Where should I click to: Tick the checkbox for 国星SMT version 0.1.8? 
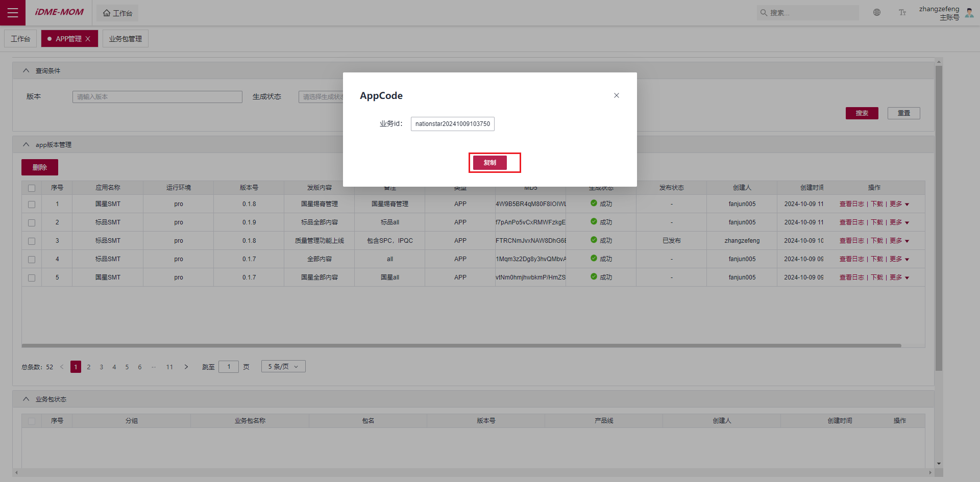pyautogui.click(x=32, y=204)
